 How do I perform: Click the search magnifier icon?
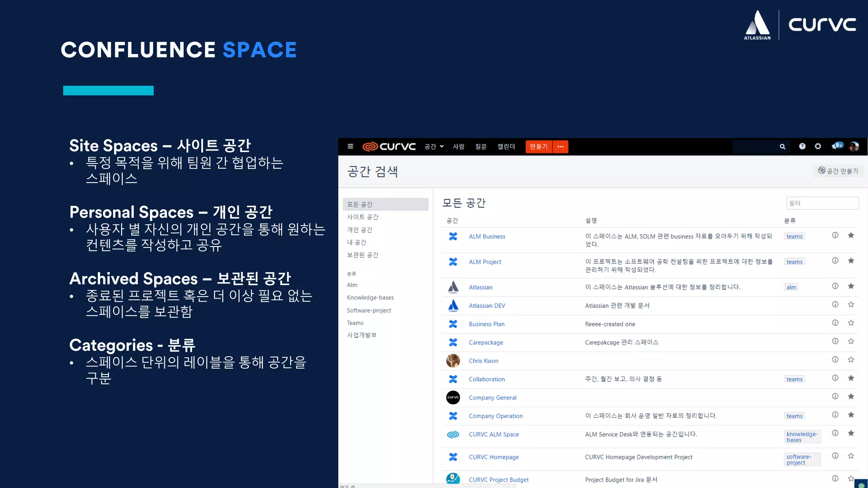tap(782, 147)
